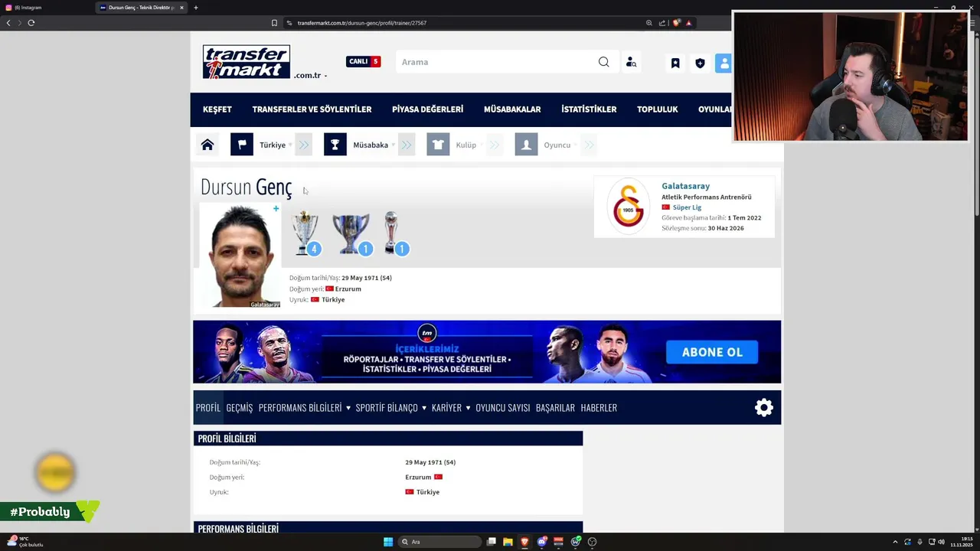Screen dimensions: 980x551
Task: Open the bookmark watchlist icon
Action: (675, 63)
